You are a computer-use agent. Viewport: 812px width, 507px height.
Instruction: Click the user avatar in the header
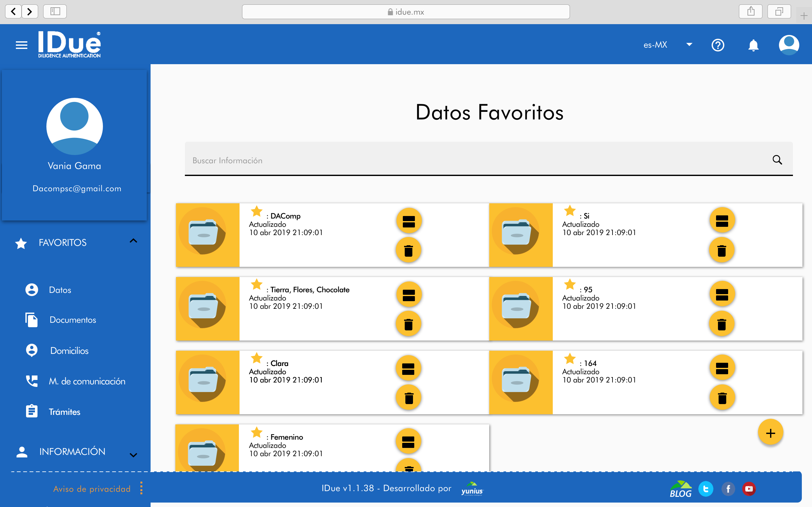click(x=788, y=45)
